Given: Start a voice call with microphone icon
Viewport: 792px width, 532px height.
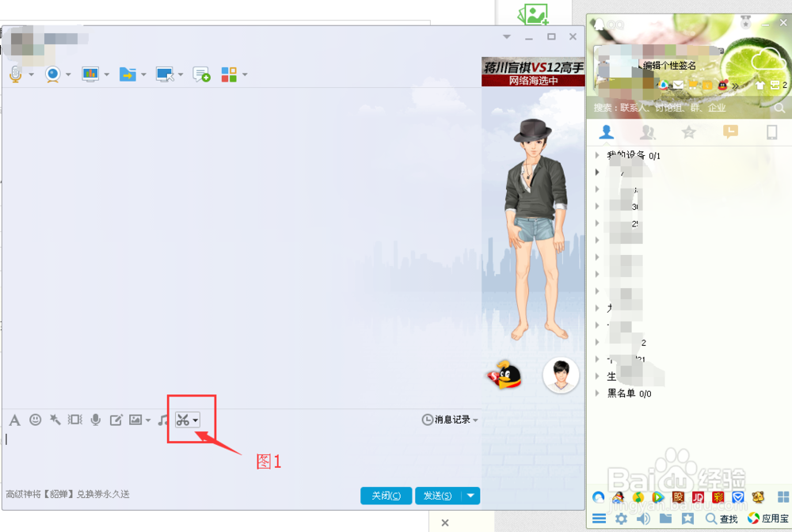Looking at the screenshot, I should (x=16, y=74).
